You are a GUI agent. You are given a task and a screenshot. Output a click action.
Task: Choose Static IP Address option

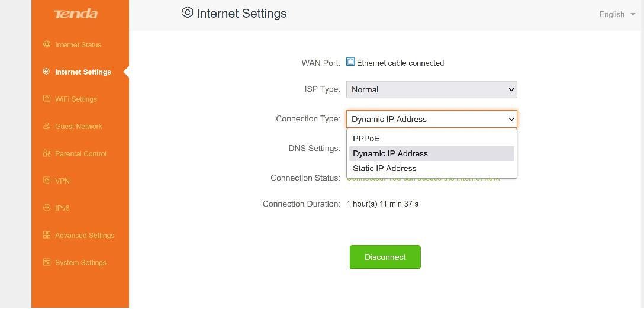(x=385, y=168)
